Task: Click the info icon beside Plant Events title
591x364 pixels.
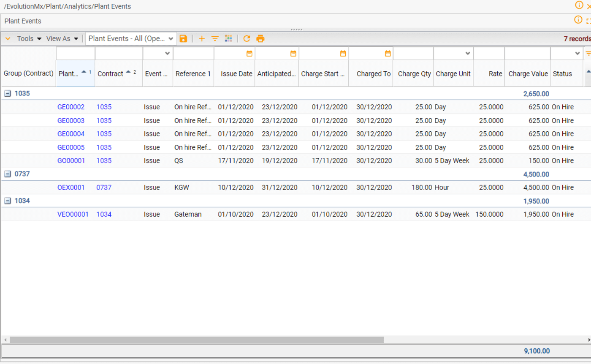Action: [x=578, y=20]
